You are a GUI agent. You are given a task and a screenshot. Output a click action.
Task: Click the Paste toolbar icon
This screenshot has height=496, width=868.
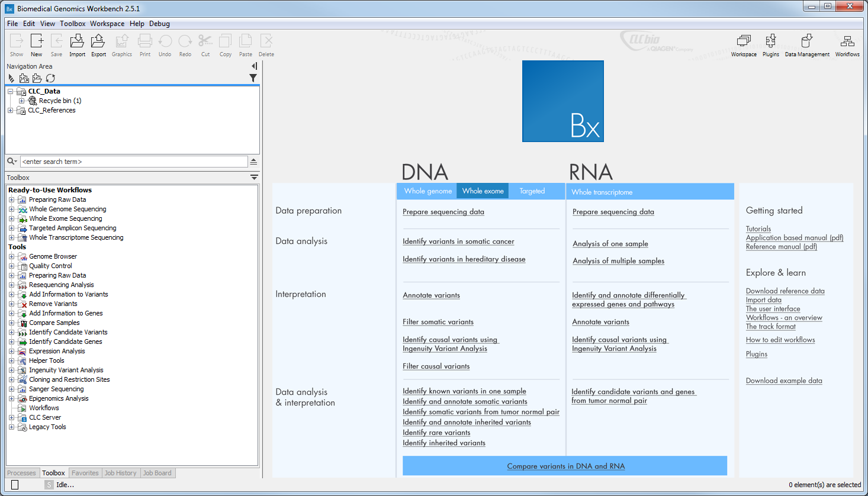(246, 45)
